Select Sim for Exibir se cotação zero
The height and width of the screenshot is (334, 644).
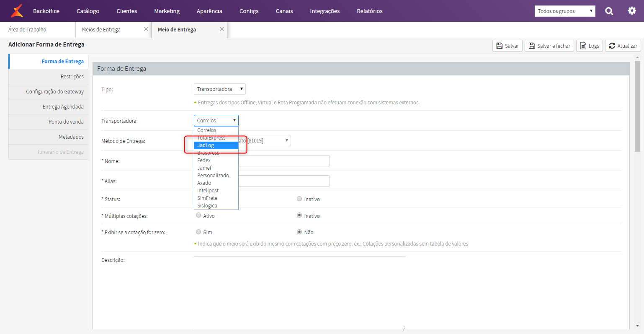(198, 232)
